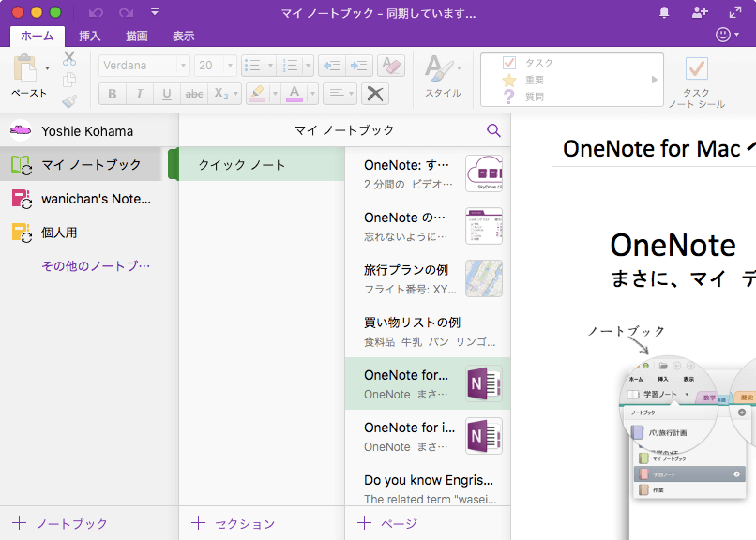
Task: Click the Paste (ペースト) clipboard icon
Action: pyautogui.click(x=25, y=68)
